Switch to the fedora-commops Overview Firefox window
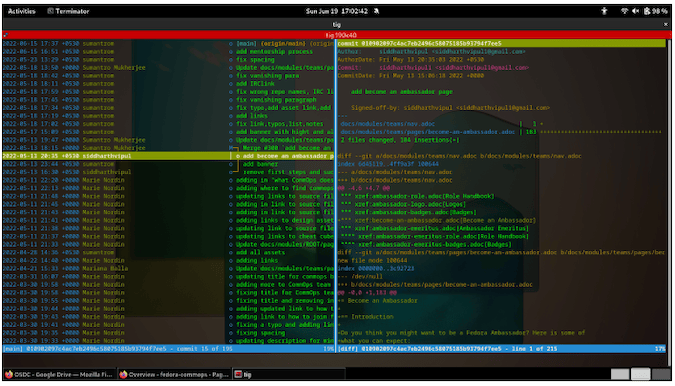Screen dimensions: 675x386 click(174, 374)
